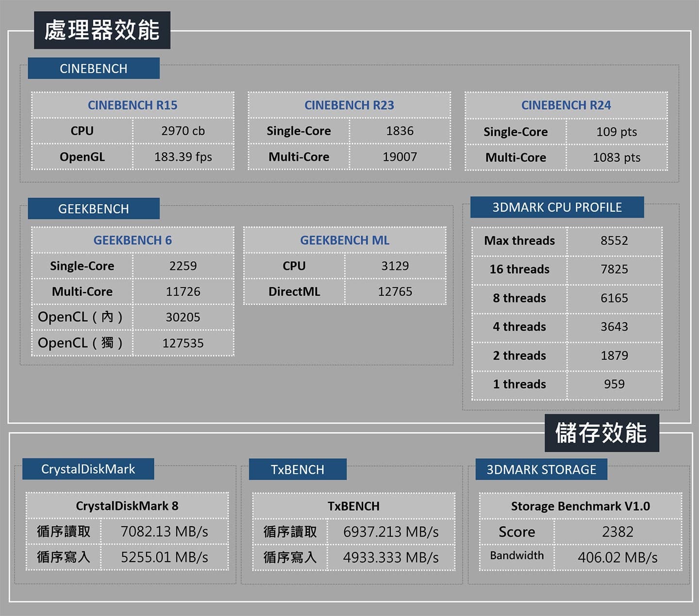Select the CINEBENCH blue header label

tap(94, 68)
